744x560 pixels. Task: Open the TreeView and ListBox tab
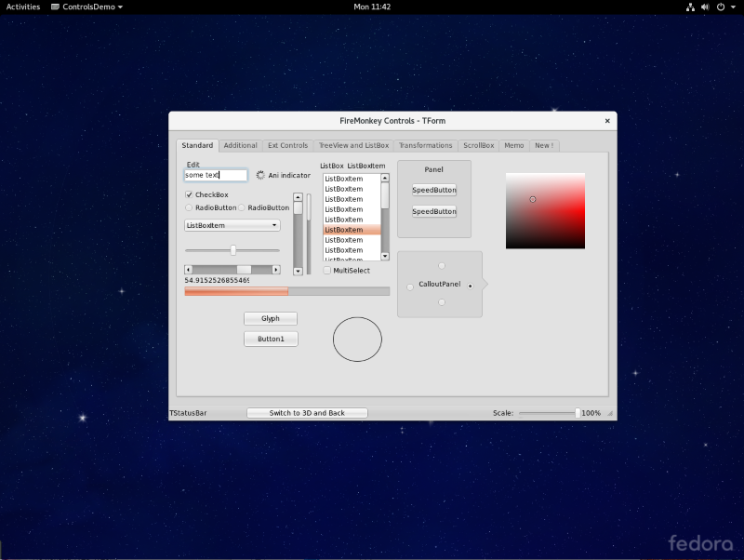click(353, 145)
